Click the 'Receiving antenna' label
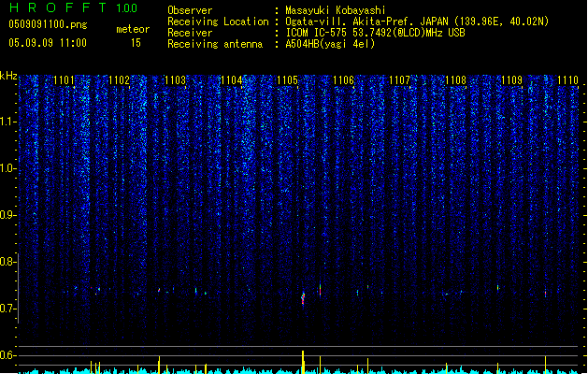Screen dimensions: 588x374 (215, 44)
